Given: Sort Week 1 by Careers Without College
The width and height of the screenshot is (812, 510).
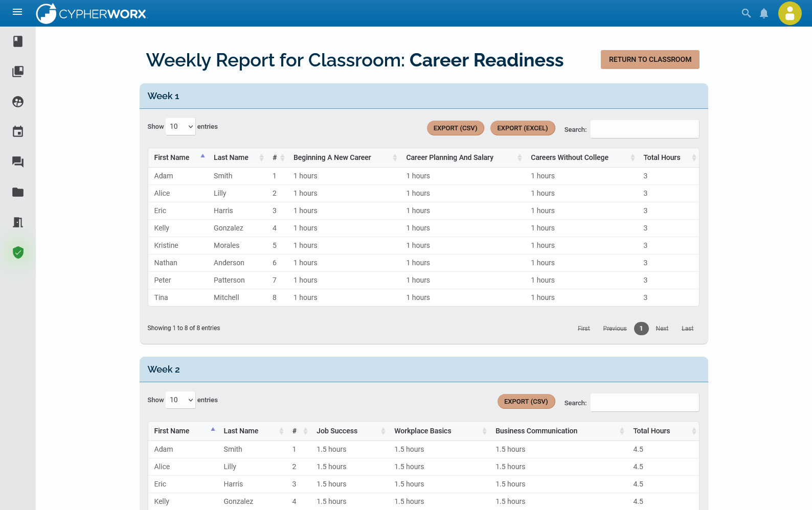Looking at the screenshot, I should (581, 157).
